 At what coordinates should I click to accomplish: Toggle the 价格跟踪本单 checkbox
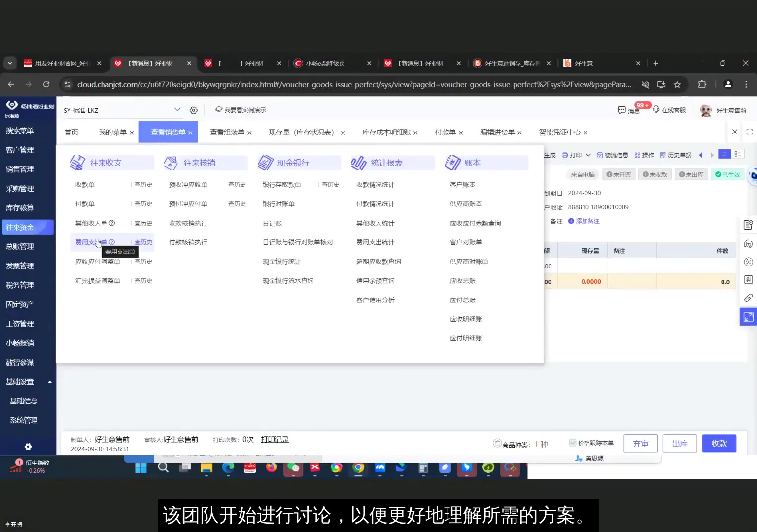573,443
